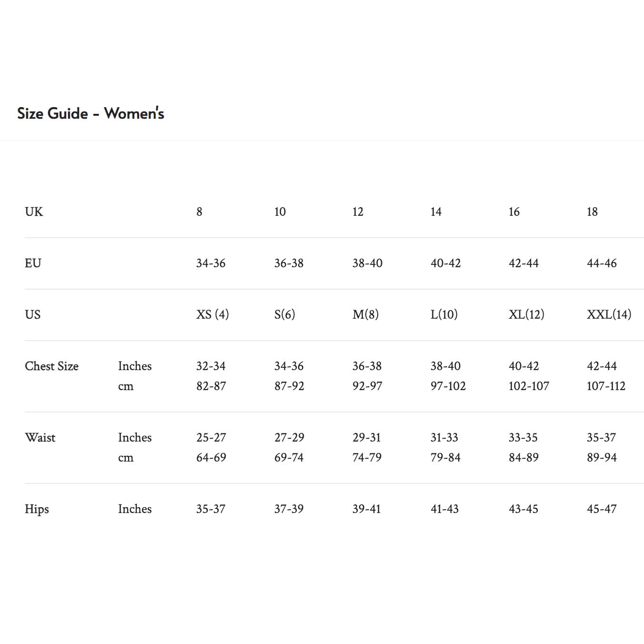Select the M(8) US size cell

point(365,314)
